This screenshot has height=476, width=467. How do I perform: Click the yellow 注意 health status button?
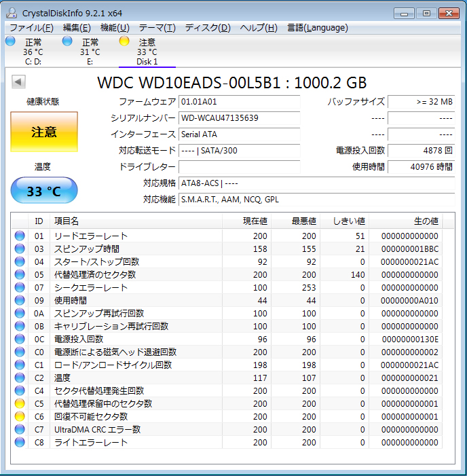click(x=44, y=132)
